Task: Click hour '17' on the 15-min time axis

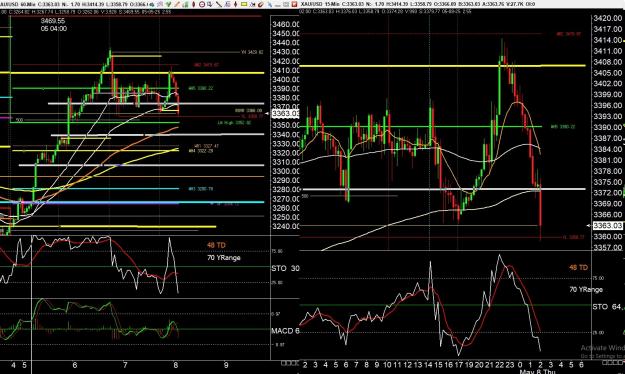Action: point(459,364)
